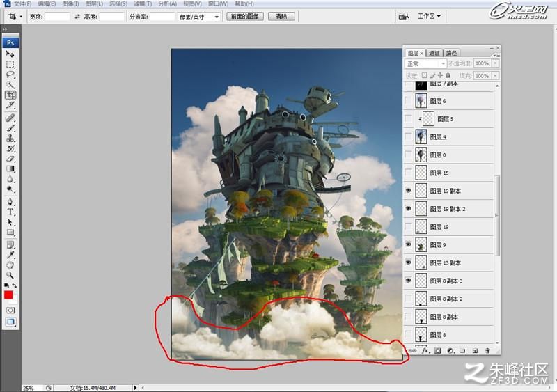Show layer 图层 6
This screenshot has width=557, height=392.
[x=409, y=101]
